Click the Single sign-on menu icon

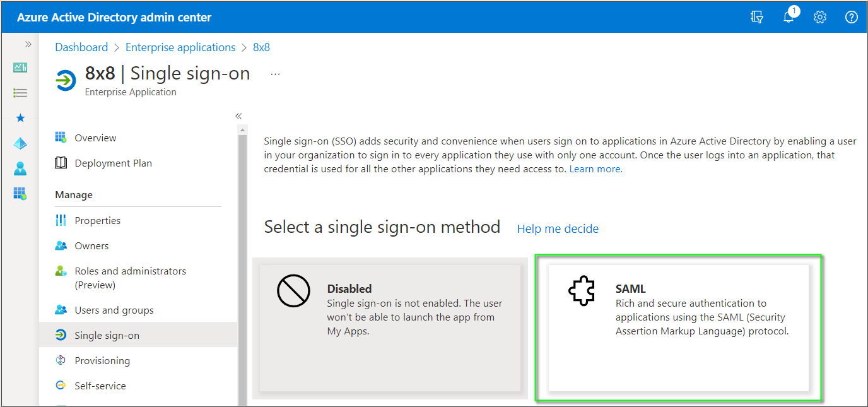tap(61, 335)
